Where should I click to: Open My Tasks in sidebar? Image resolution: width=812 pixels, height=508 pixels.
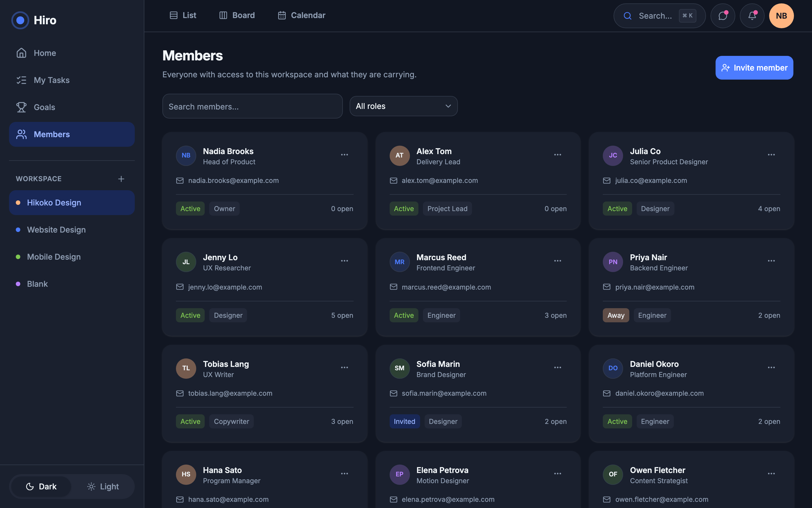click(x=72, y=80)
